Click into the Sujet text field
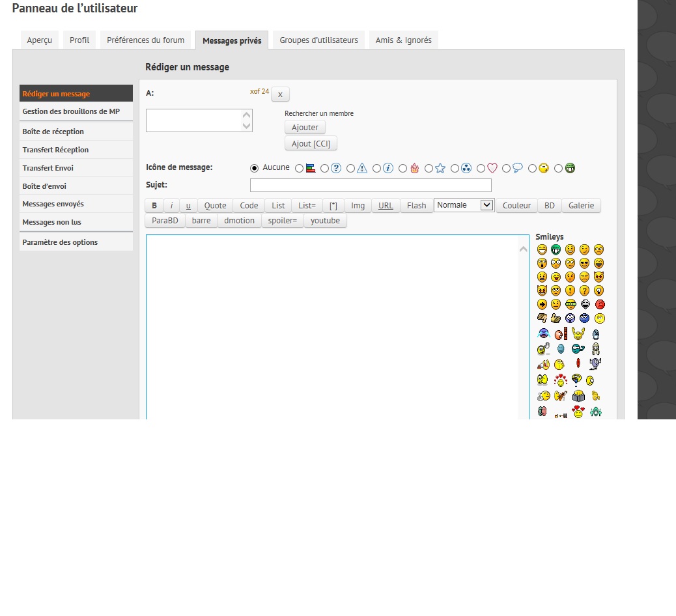The width and height of the screenshot is (676, 616). coord(371,186)
